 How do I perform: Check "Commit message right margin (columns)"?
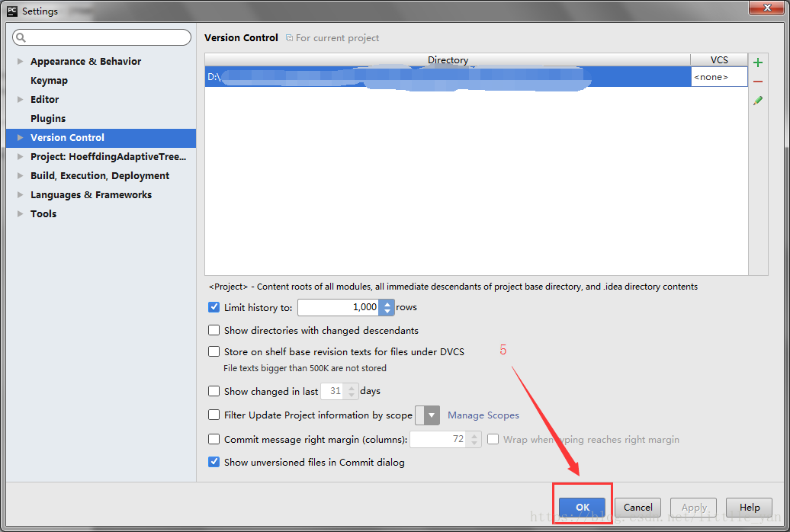pyautogui.click(x=214, y=440)
